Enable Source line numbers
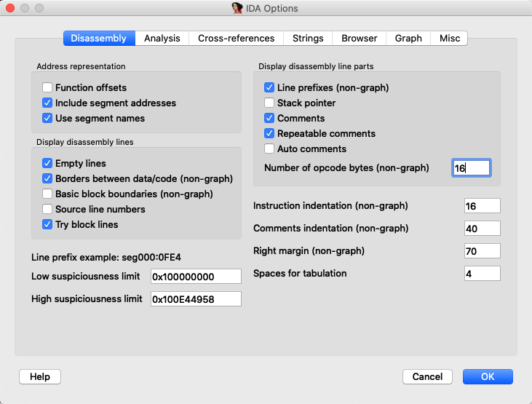Screen dimensions: 532x404 [47, 209]
